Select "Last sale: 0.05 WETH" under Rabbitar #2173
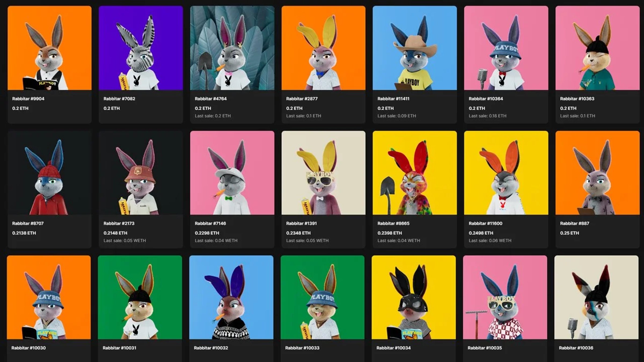This screenshot has width=644, height=362. 125,241
